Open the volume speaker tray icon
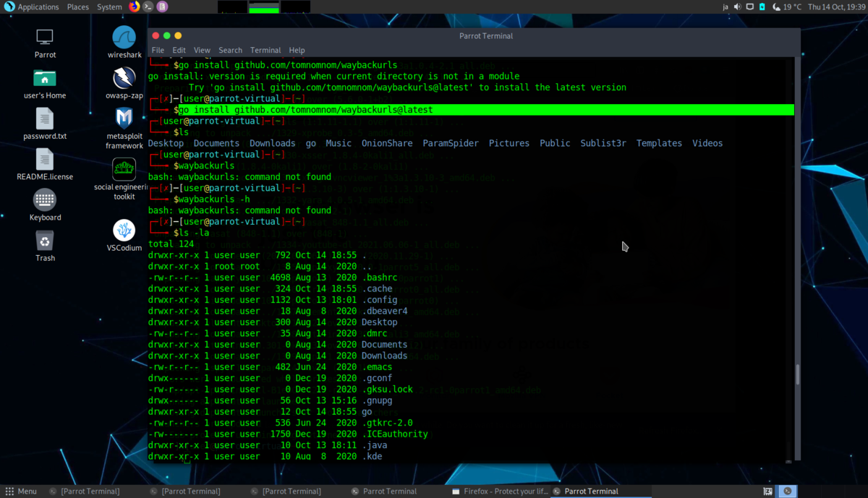The width and height of the screenshot is (868, 498). point(738,7)
